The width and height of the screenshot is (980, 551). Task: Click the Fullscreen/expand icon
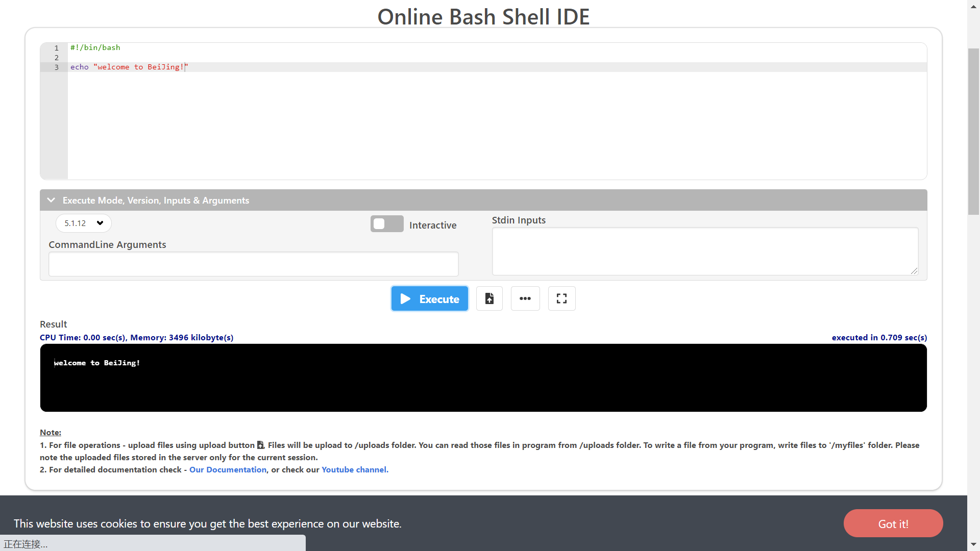[561, 298]
